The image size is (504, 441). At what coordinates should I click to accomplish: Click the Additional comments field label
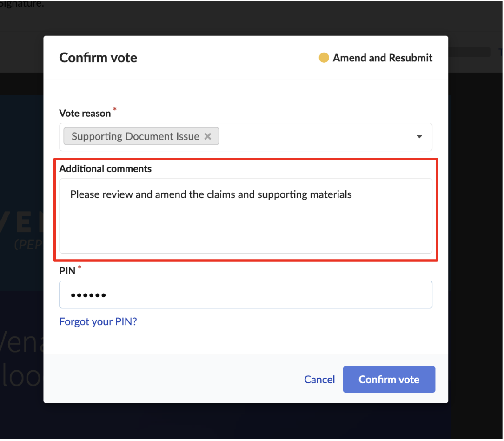pos(106,169)
